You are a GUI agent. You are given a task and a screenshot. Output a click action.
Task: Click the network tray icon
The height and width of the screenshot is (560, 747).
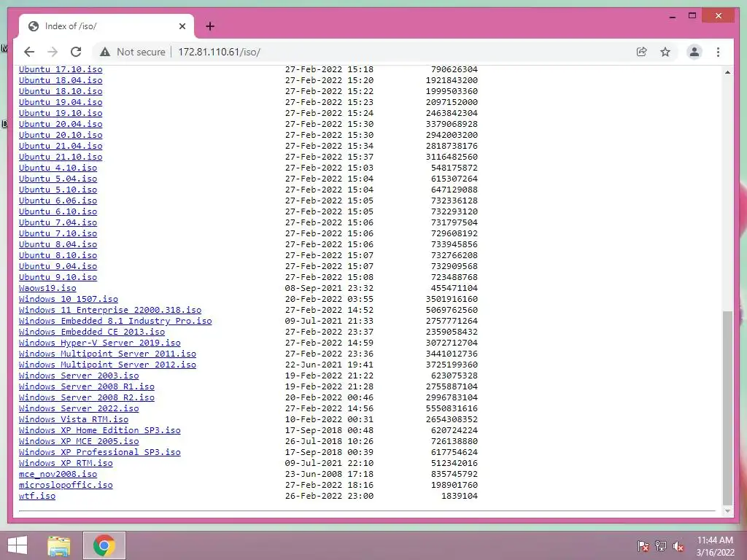coord(661,546)
